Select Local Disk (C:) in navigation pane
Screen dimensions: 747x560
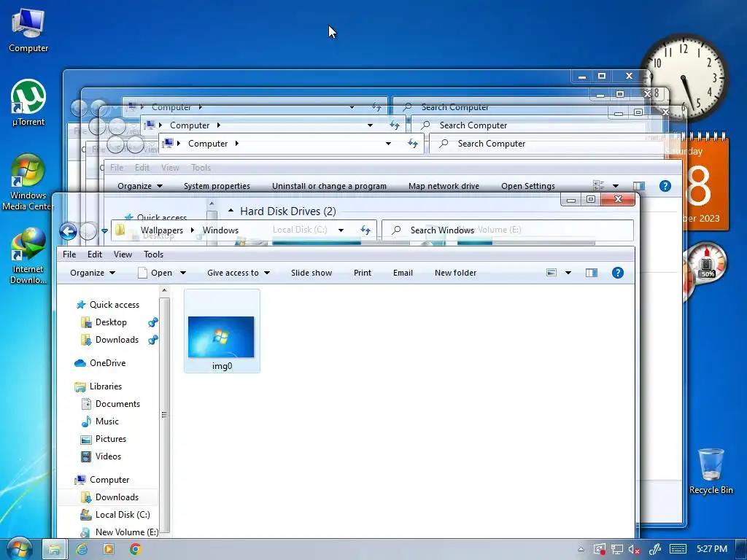123,515
